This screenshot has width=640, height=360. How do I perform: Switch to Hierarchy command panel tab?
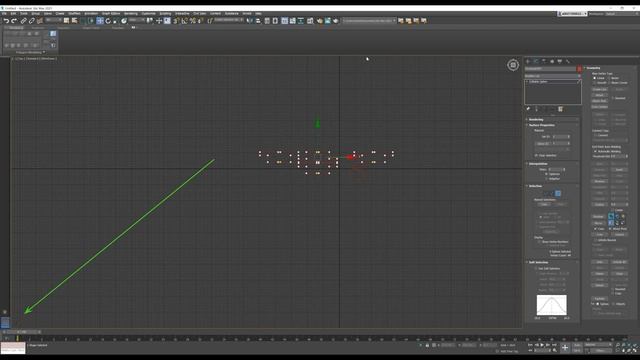[x=544, y=61]
